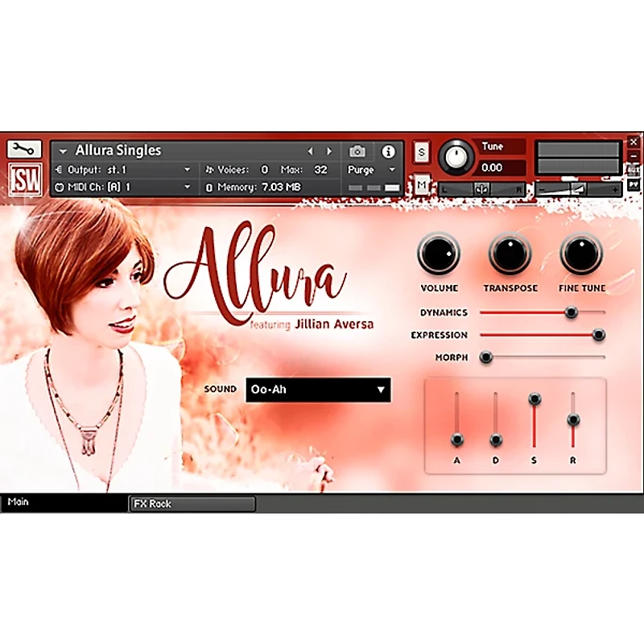Open the MIDI Ch dropdown
The image size is (644, 644).
[188, 187]
